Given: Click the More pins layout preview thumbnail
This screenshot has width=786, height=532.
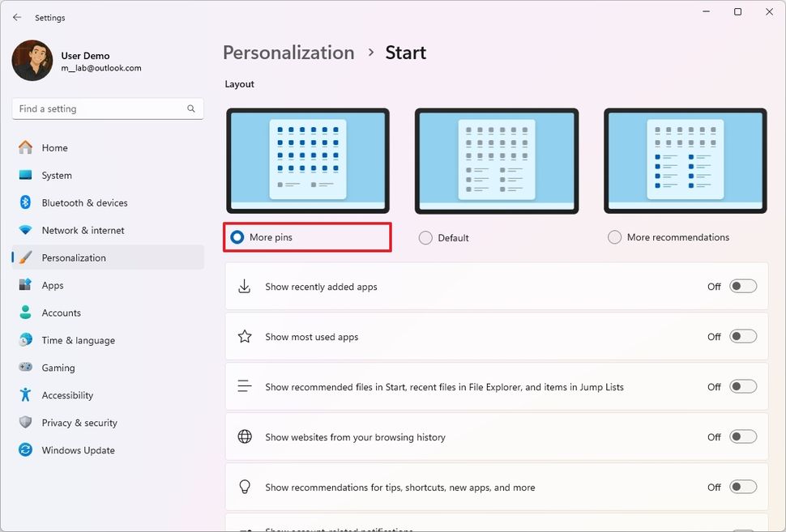Looking at the screenshot, I should pos(308,160).
